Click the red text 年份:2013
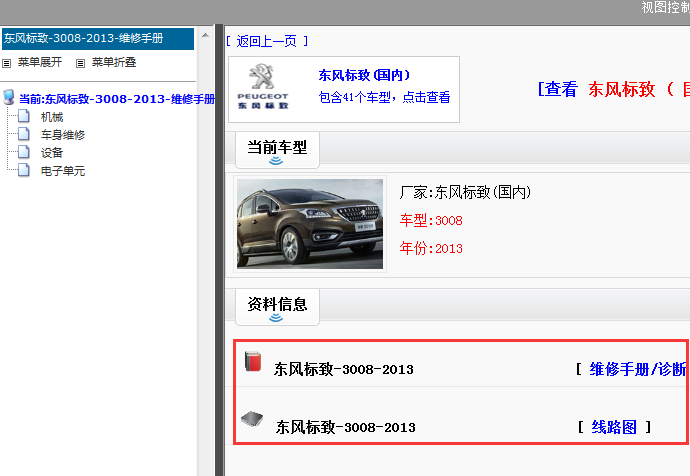 431,248
